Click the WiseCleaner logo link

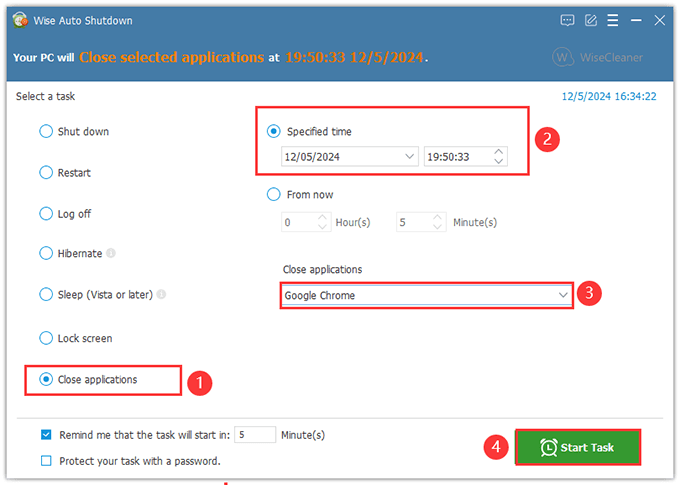[598, 57]
